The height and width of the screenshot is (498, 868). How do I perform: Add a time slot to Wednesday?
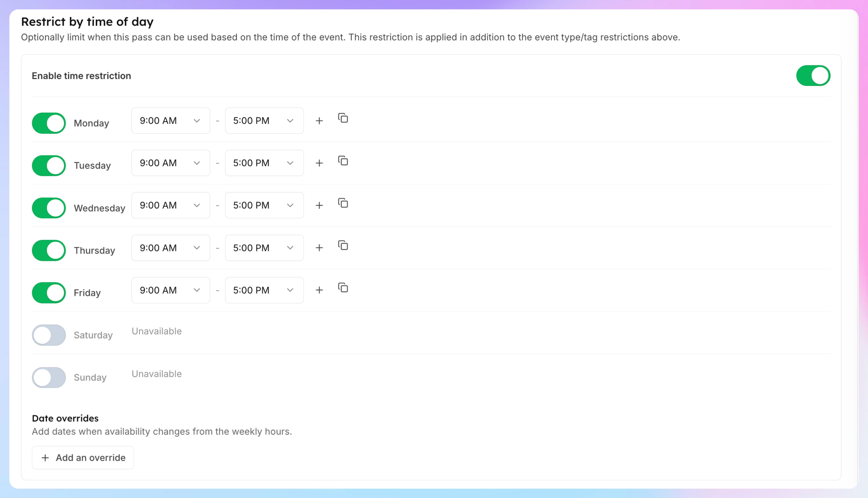pyautogui.click(x=319, y=206)
